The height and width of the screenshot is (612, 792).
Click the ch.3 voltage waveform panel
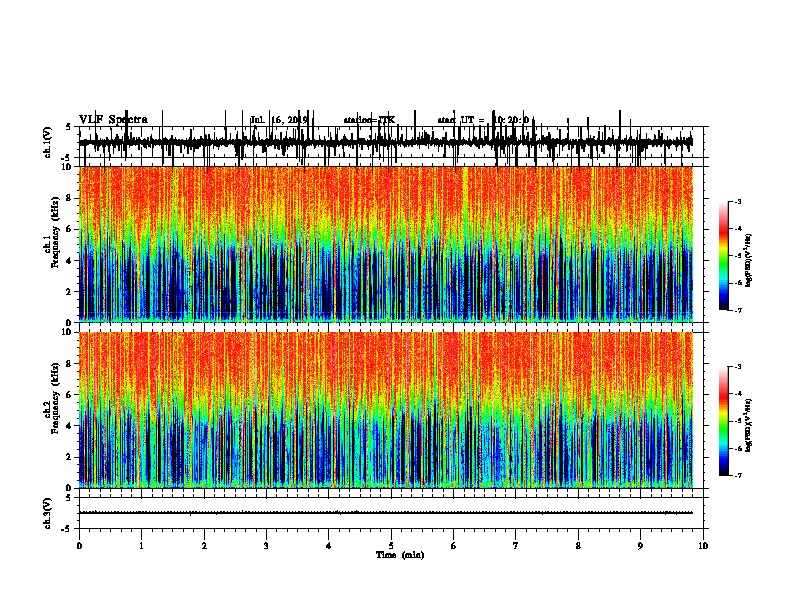(391, 513)
